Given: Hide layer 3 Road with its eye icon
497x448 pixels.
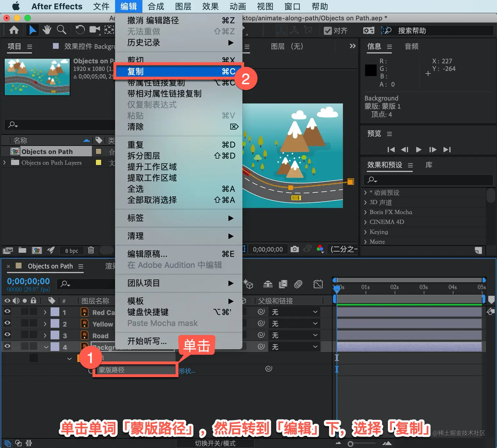Looking at the screenshot, I should click(7, 334).
